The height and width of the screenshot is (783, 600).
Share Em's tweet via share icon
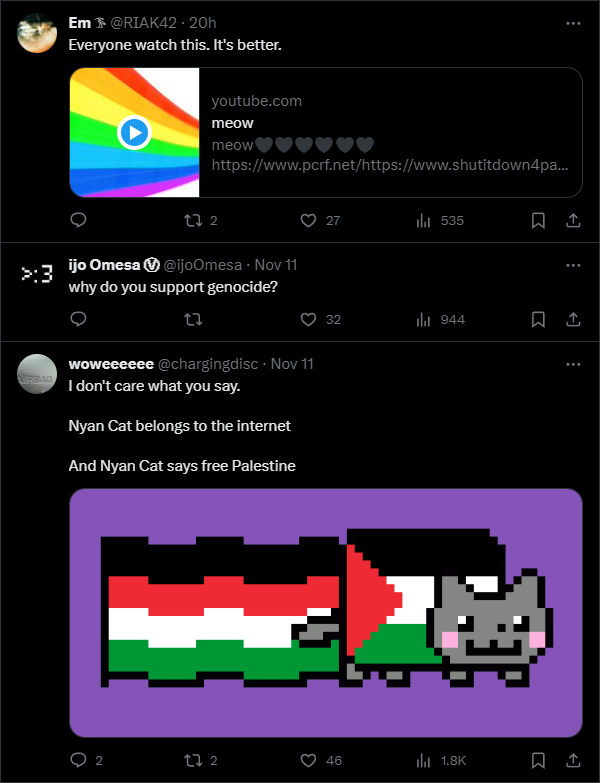click(573, 220)
